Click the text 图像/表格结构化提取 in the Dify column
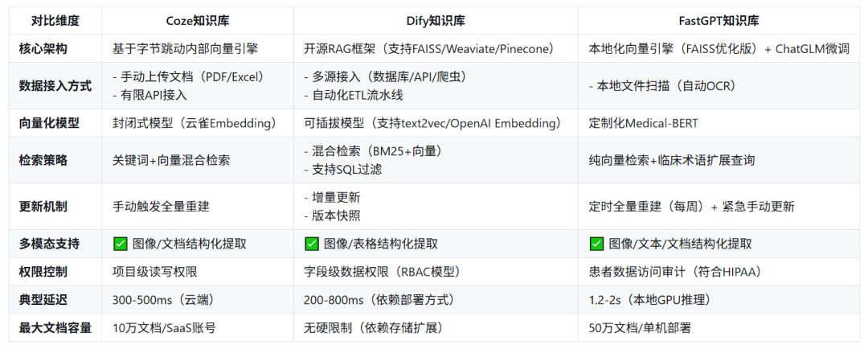Screen dimensions: 868x345 tap(381, 244)
